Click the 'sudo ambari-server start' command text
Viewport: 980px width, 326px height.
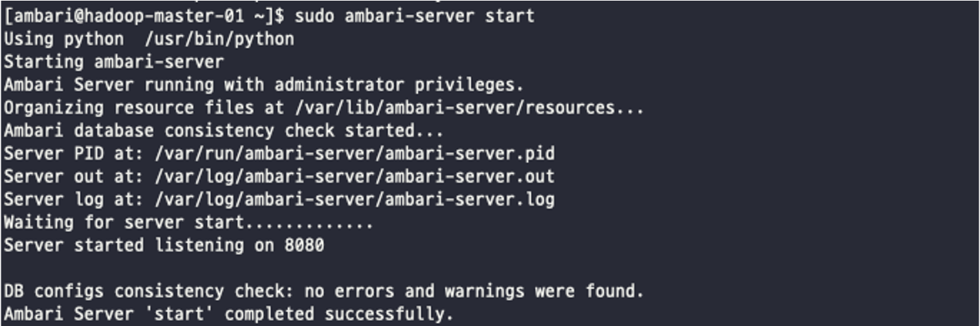(x=415, y=15)
